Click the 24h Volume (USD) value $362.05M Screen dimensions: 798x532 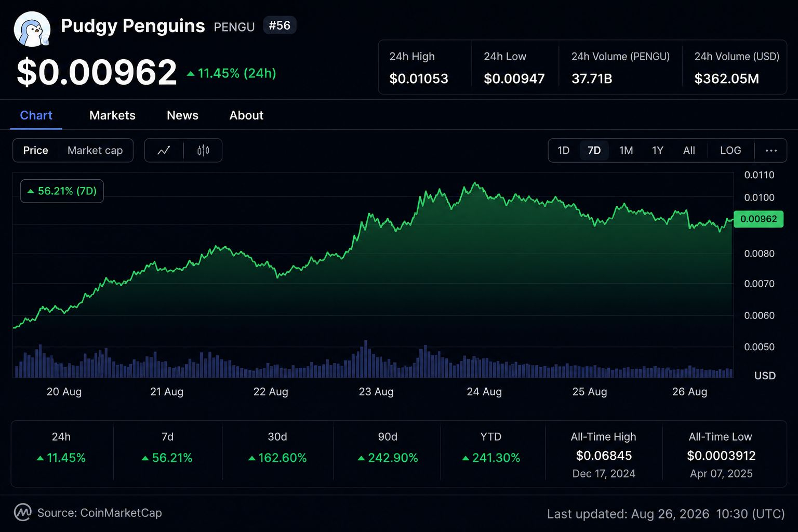click(x=727, y=79)
